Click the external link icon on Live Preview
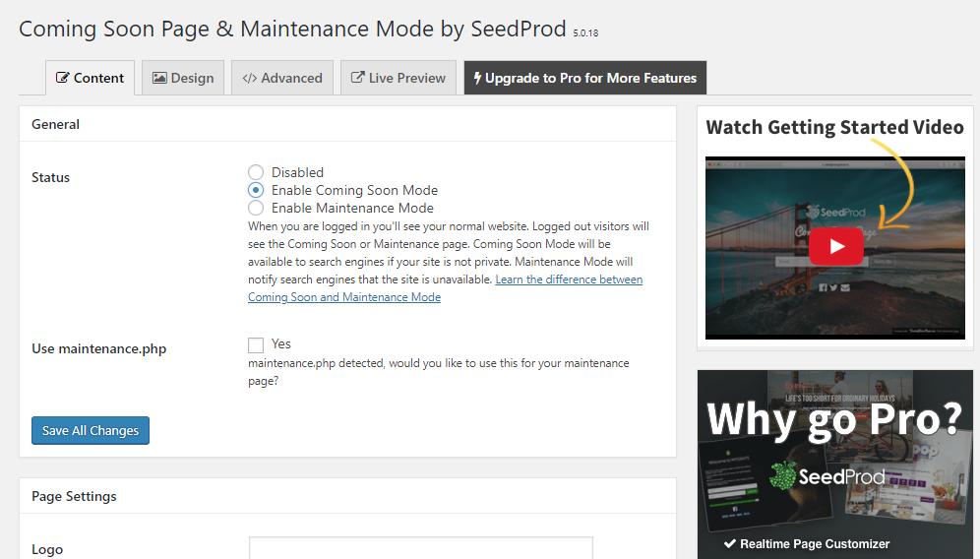Viewport: 980px width, 559px height. [357, 78]
